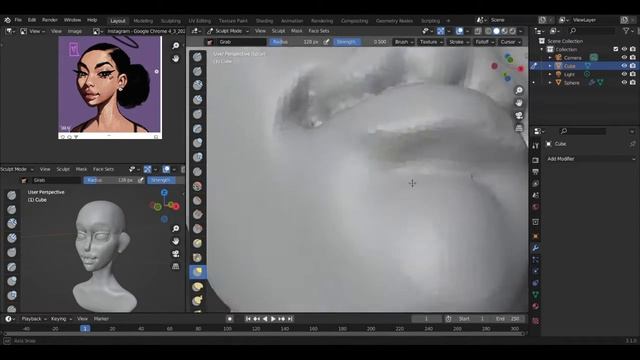Toggle viewport overlays button in main header
Viewport: 640px width, 360px height.
click(x=459, y=31)
